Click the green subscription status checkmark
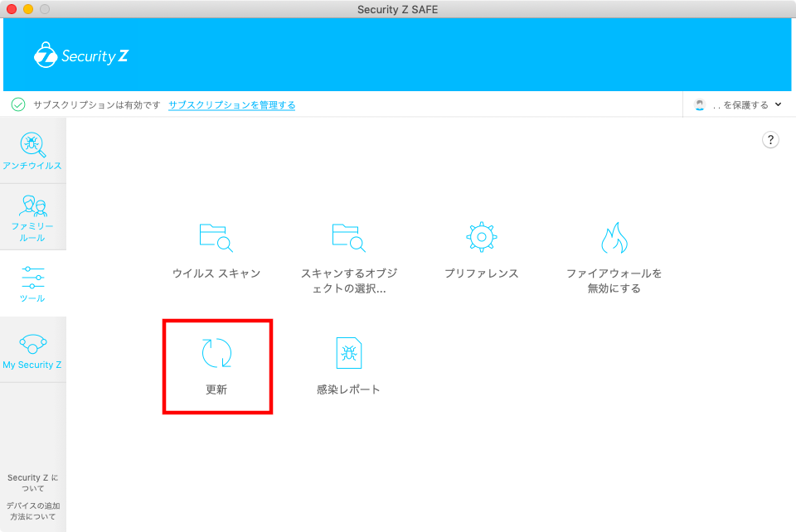Viewport: 796px width, 532px height. coord(18,105)
